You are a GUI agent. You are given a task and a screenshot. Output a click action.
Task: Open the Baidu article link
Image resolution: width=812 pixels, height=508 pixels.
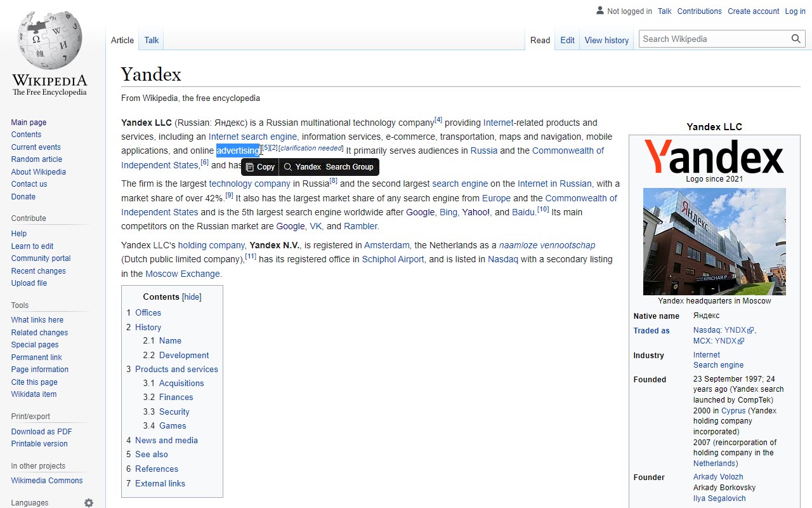[523, 212]
